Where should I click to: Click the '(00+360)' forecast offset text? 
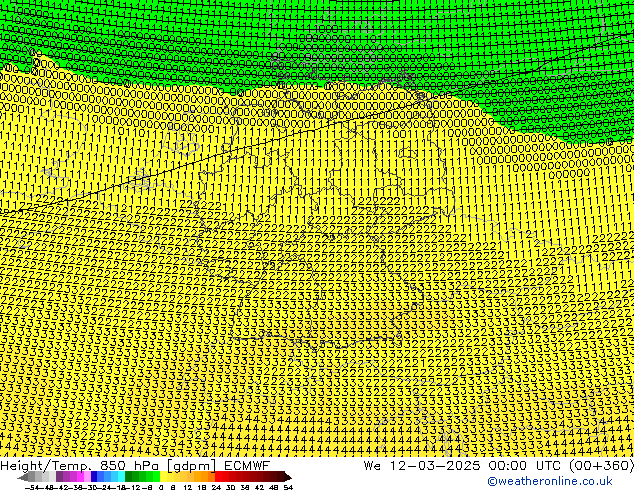[x=602, y=466]
